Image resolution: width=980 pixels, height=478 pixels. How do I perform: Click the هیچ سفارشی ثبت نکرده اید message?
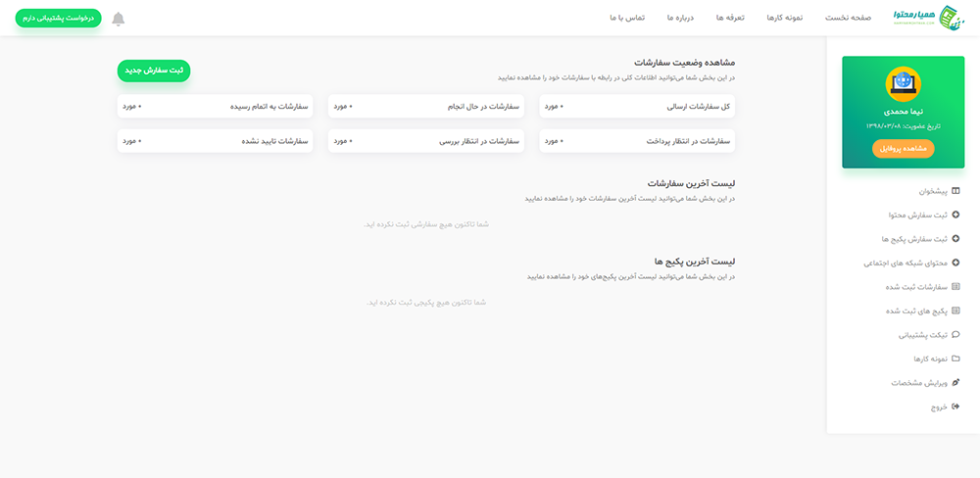tap(425, 224)
